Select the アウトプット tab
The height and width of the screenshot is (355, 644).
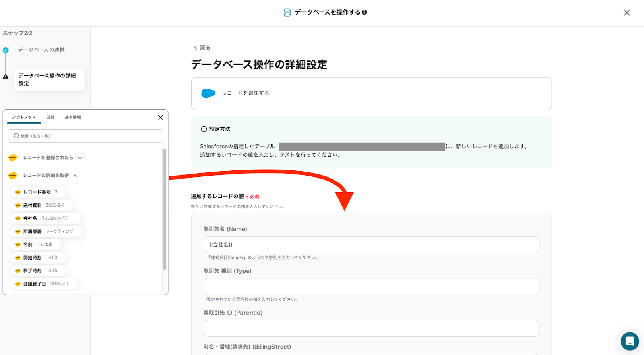24,117
